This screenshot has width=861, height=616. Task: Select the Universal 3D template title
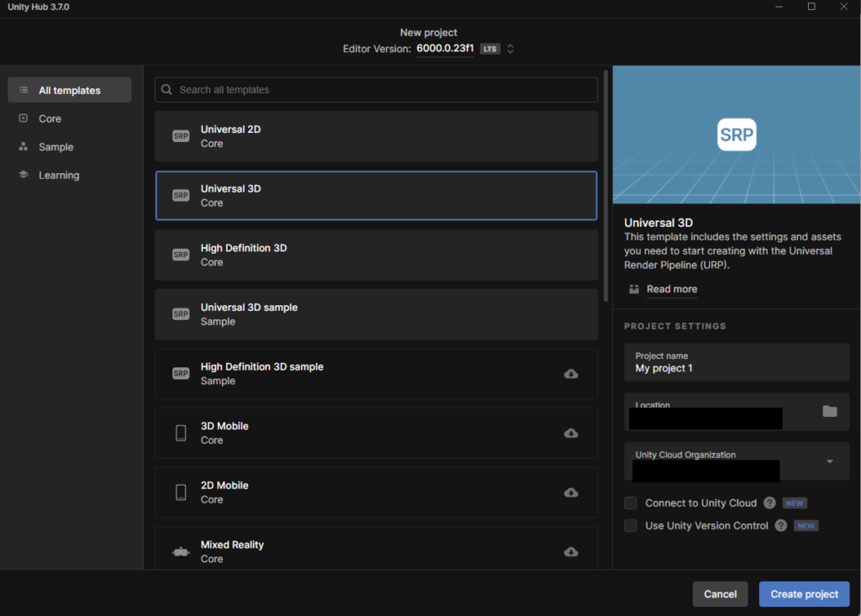[x=230, y=188]
